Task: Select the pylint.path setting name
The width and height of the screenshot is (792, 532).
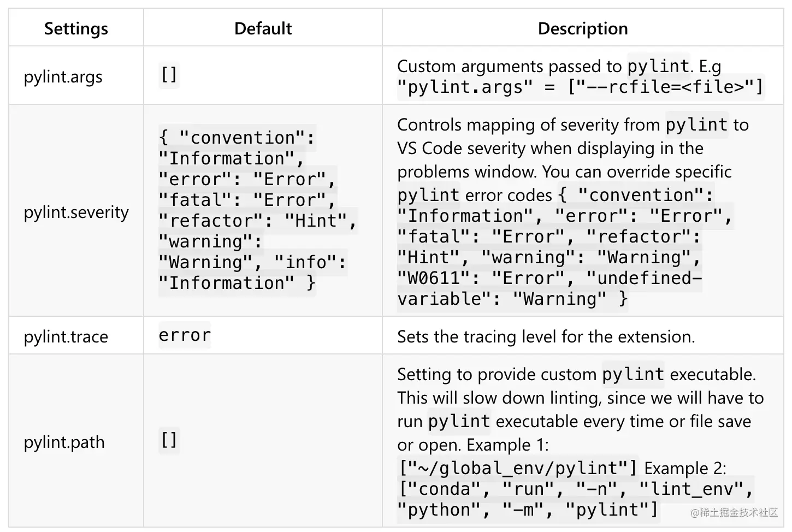Action: [x=64, y=442]
